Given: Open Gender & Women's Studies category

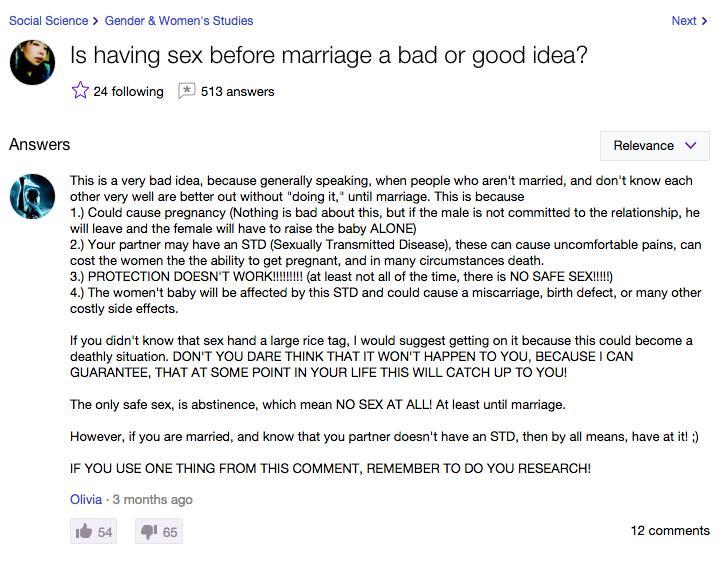Looking at the screenshot, I should pyautogui.click(x=179, y=21).
